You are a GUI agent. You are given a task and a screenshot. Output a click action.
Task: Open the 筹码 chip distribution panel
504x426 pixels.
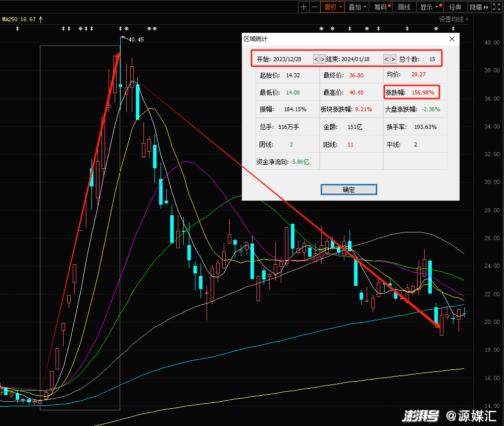(382, 7)
